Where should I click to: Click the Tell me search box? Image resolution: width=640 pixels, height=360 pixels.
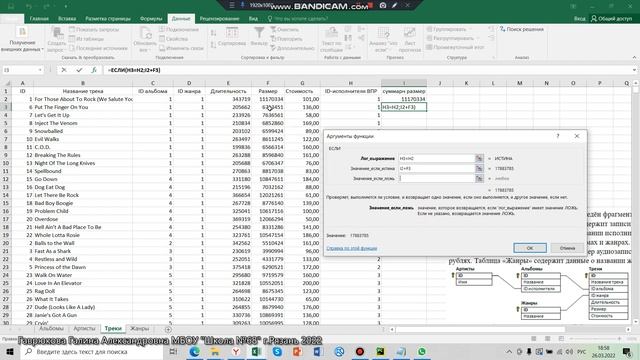tap(298, 18)
